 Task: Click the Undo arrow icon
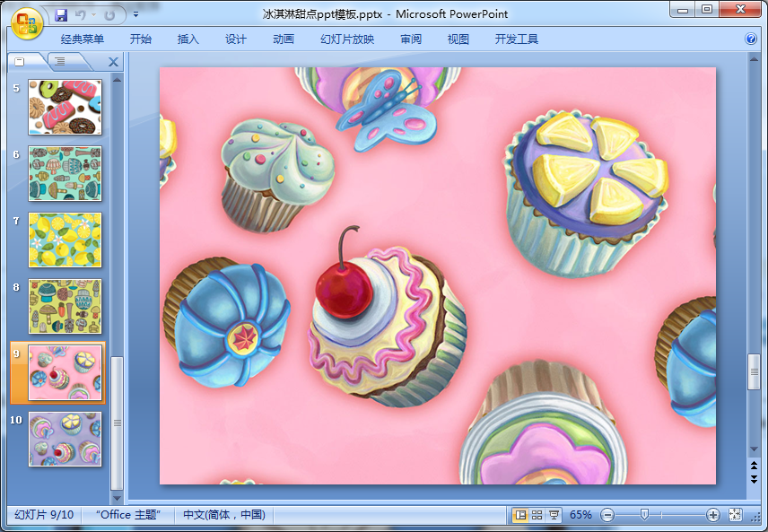pos(80,14)
